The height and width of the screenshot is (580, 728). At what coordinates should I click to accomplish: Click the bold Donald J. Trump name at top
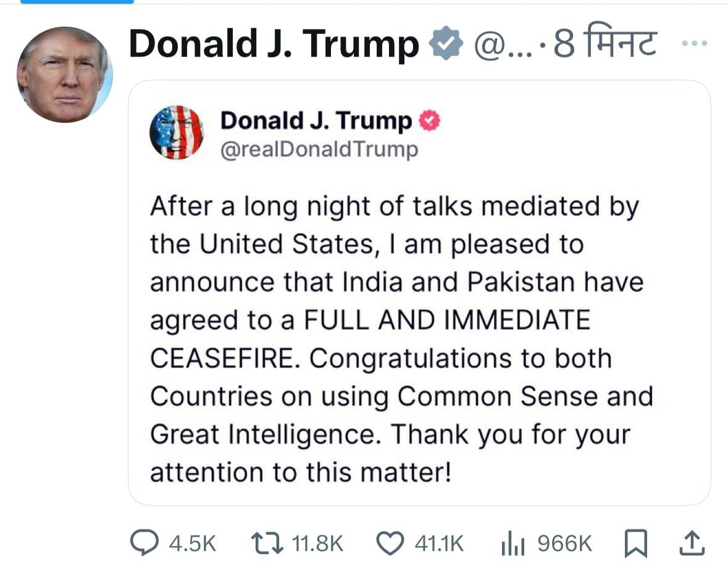tap(273, 45)
